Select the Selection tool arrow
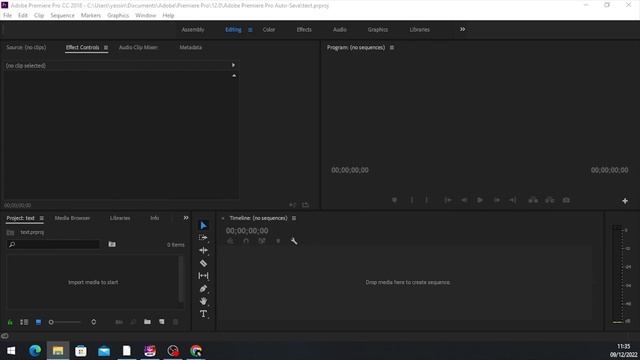The image size is (640, 360). pos(203,225)
